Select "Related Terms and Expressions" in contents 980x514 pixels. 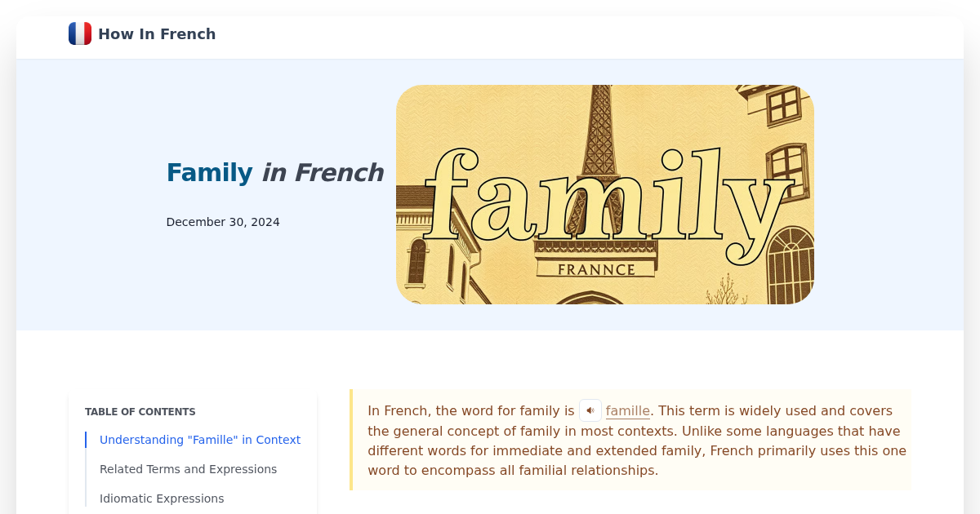click(188, 469)
